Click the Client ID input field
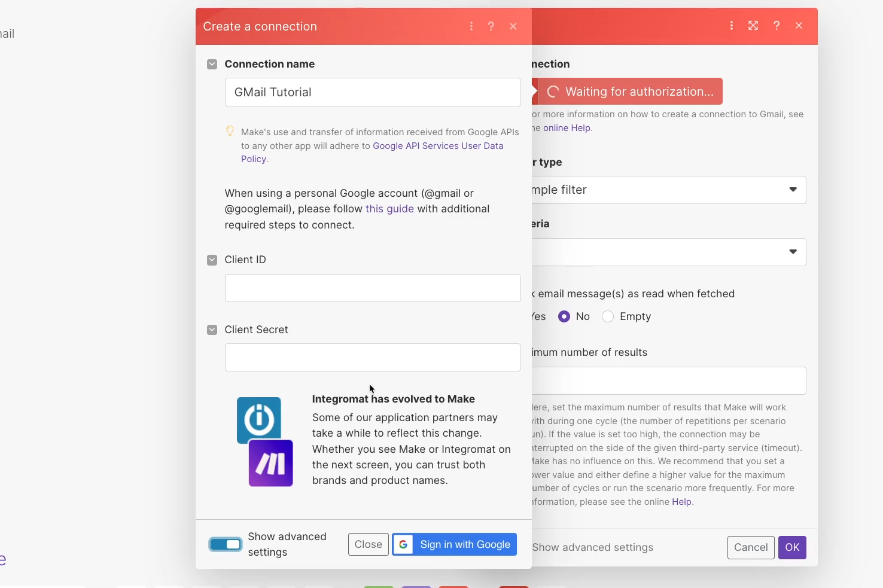The height and width of the screenshot is (588, 883). click(373, 288)
